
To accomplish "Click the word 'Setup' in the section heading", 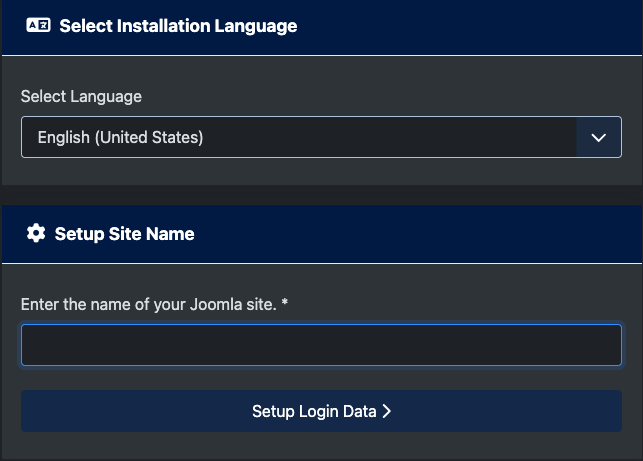I will 77,234.
